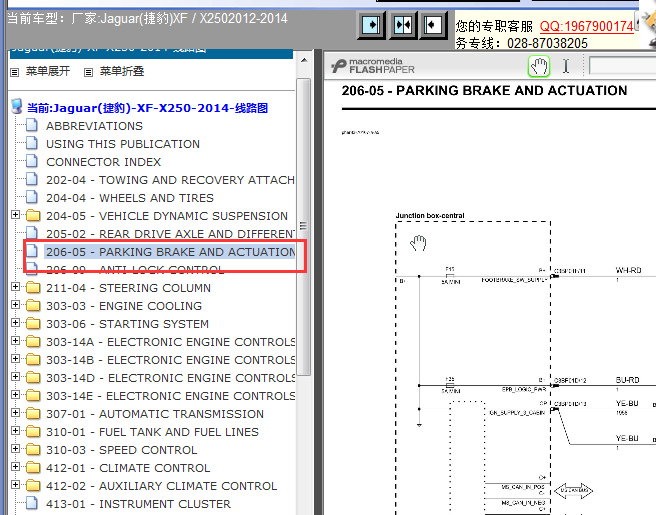
Task: Click folder icon of 310-03 Speed Control
Action: click(x=33, y=449)
